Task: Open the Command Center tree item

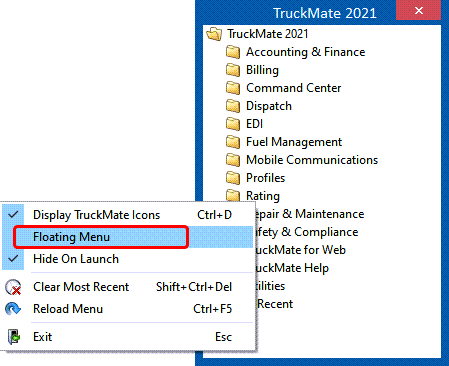Action: (294, 88)
